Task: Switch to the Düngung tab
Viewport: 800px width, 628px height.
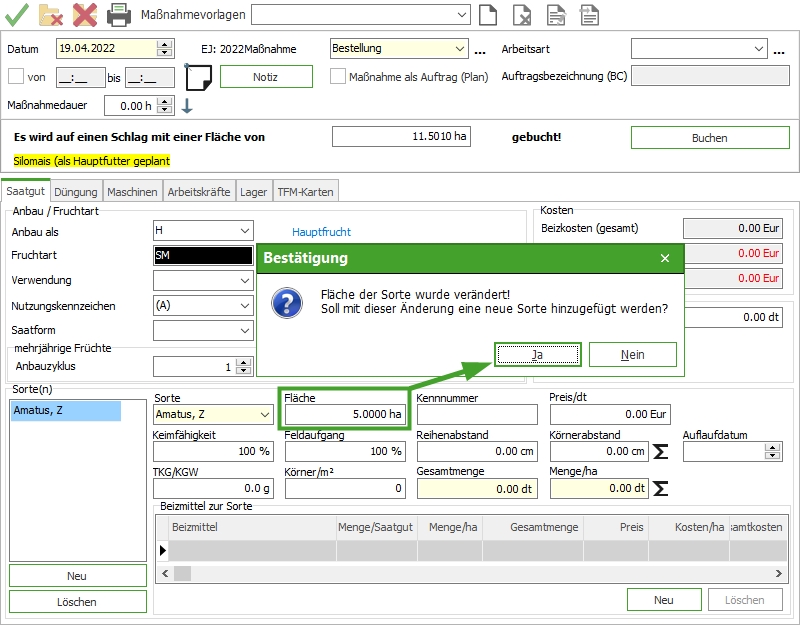Action: (x=76, y=191)
